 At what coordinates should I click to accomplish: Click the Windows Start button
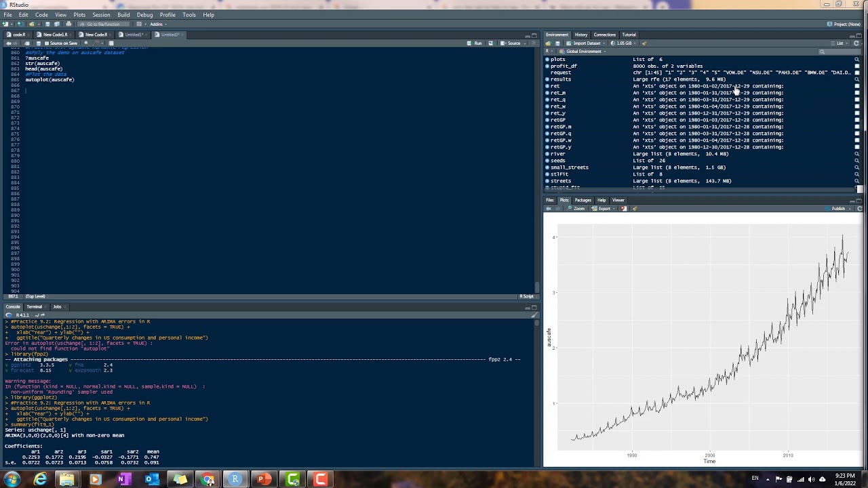click(x=12, y=480)
